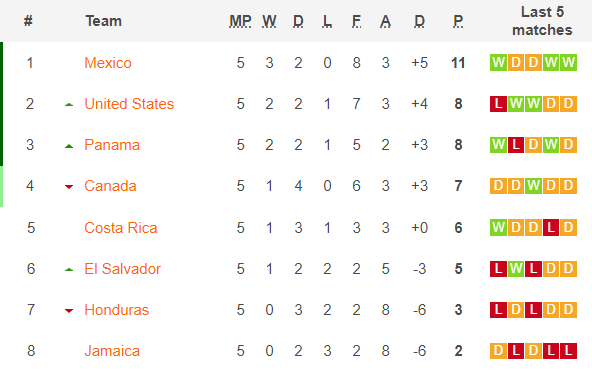Click Mexico's first green W result badge
The height and width of the screenshot is (372, 592).
(x=498, y=62)
